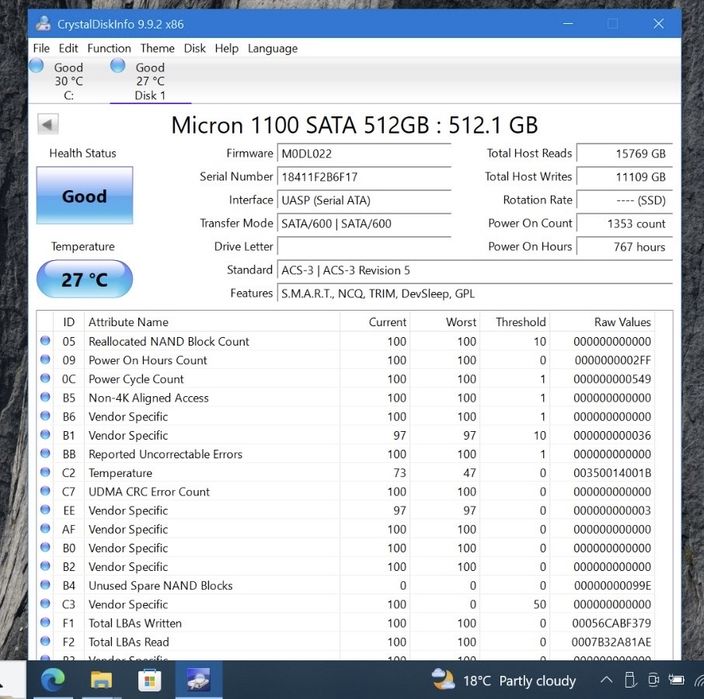Select Unused Spare NAND Blocks row
The width and height of the screenshot is (704, 699).
pyautogui.click(x=346, y=585)
